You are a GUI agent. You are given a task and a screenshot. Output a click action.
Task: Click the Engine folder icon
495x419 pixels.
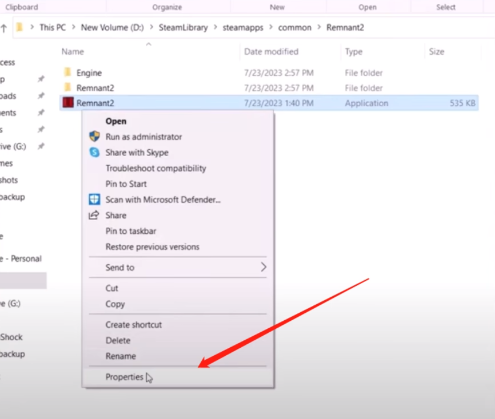coord(68,72)
